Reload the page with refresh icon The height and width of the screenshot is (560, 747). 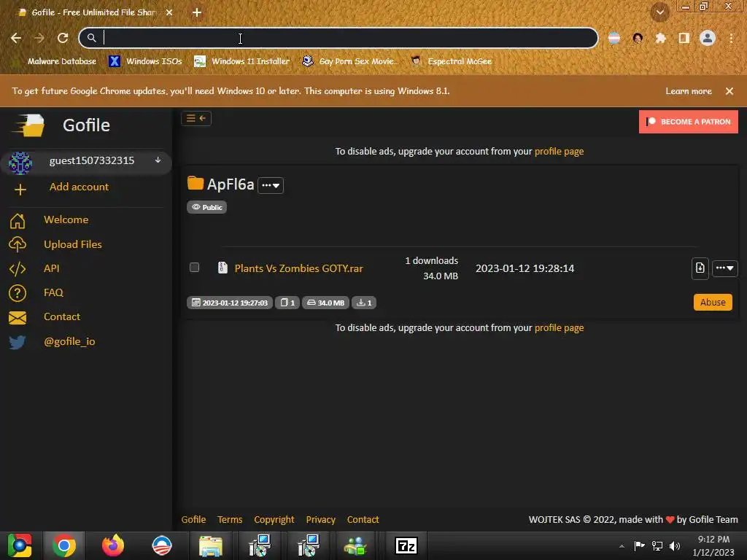tap(63, 38)
